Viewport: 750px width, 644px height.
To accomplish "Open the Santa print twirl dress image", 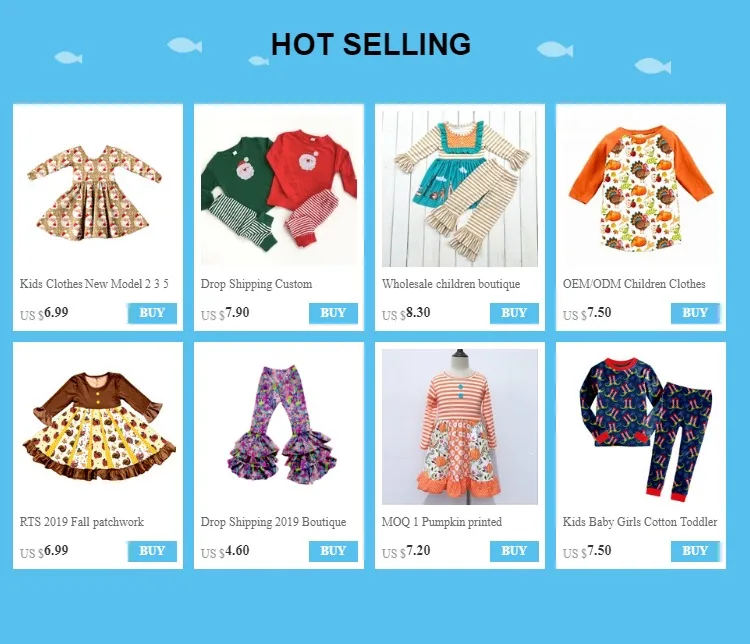I will pos(98,189).
